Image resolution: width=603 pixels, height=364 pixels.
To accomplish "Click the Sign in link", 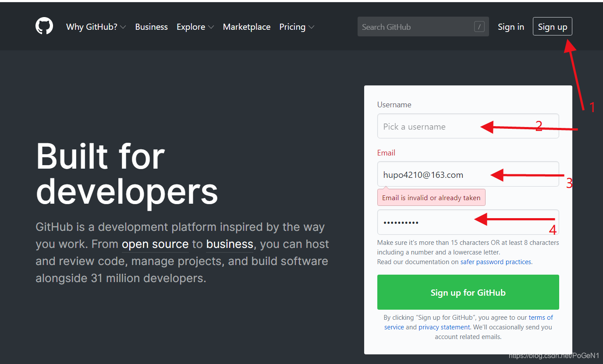I will [511, 27].
